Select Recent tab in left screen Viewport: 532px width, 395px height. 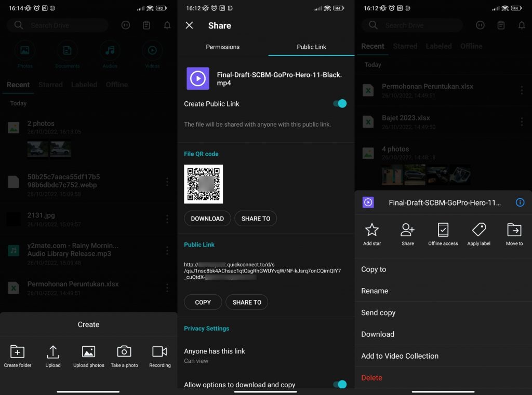[18, 85]
